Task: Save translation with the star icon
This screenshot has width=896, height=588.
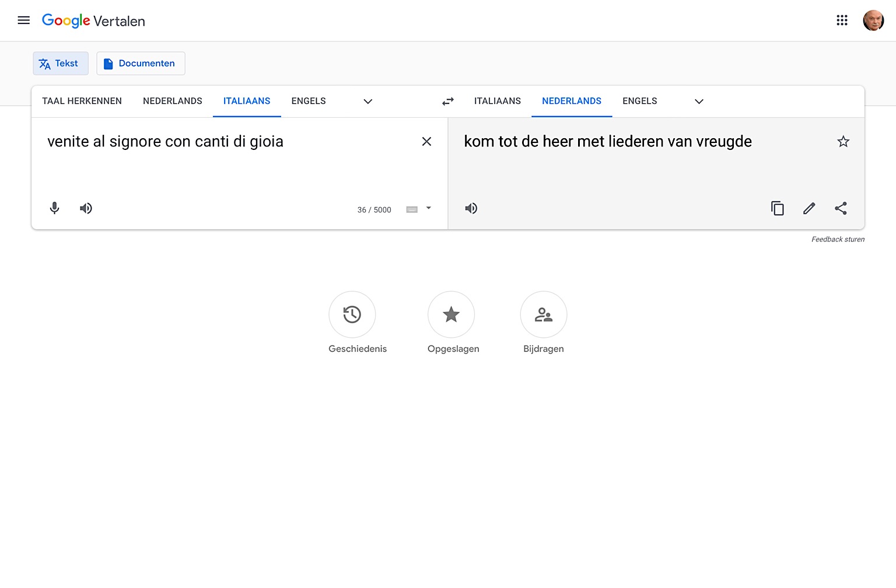Action: [843, 142]
